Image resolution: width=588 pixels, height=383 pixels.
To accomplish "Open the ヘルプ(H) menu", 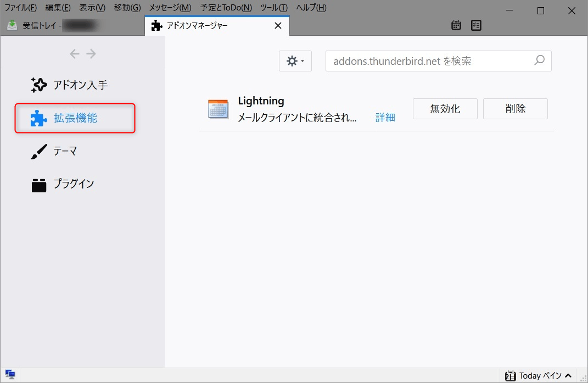I will 311,8.
